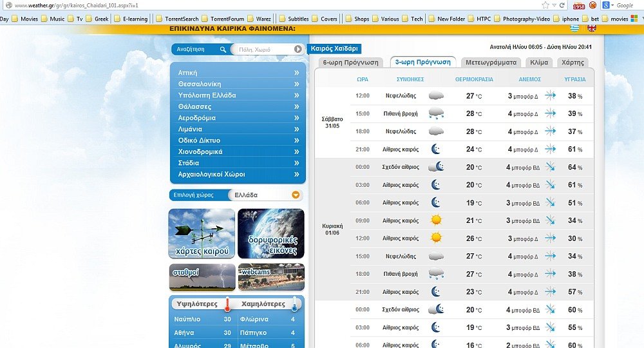The height and width of the screenshot is (348, 644).
Task: Open the country dropdown showing Ελλάδα
Action: pyautogui.click(x=296, y=195)
